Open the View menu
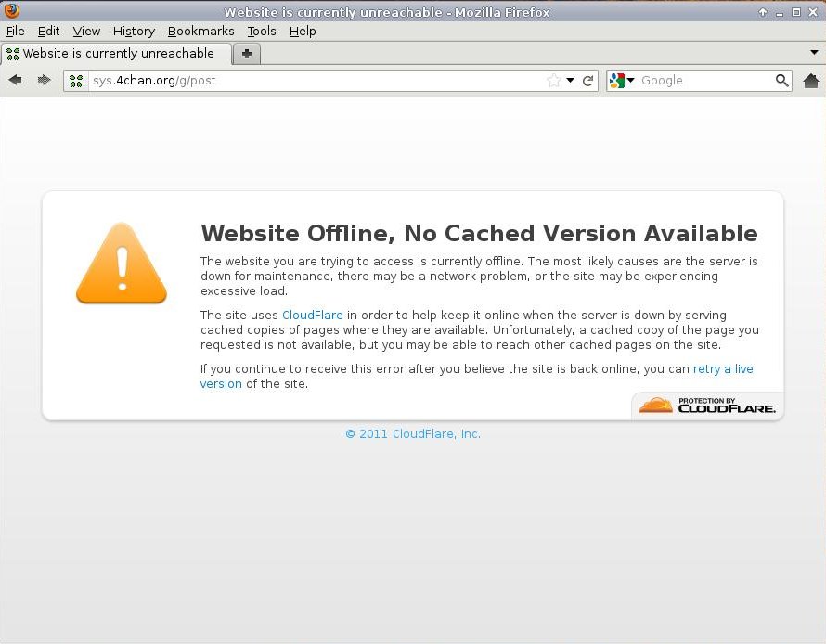 pos(86,31)
